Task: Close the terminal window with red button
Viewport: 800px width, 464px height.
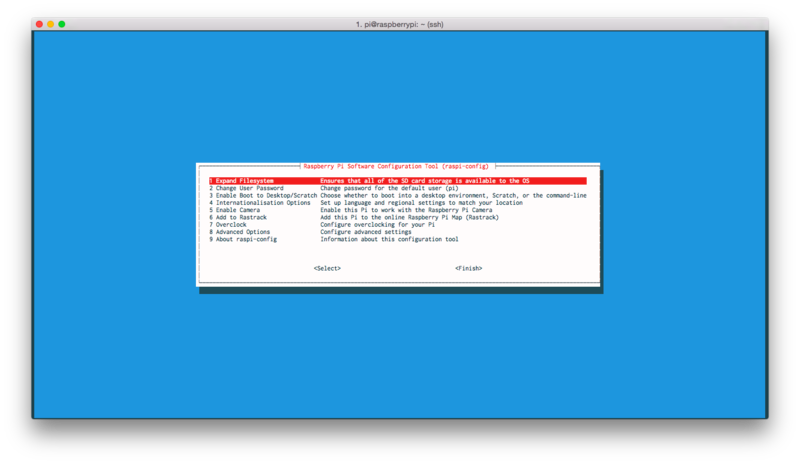Action: (x=39, y=24)
